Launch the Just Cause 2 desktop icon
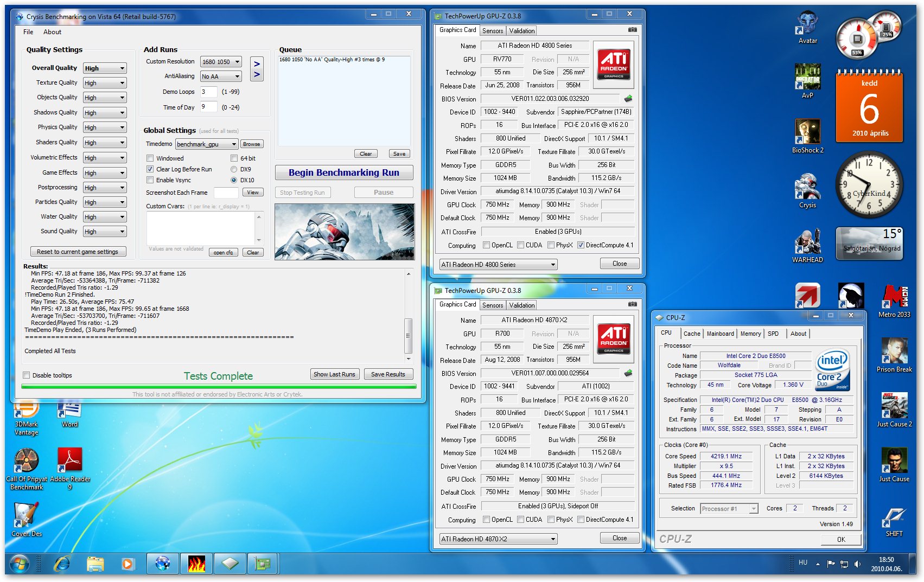The image size is (924, 582). [894, 410]
